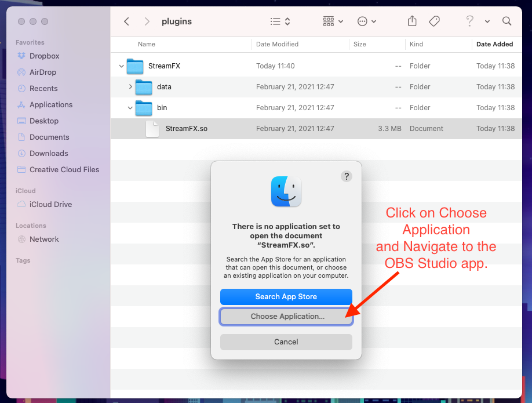This screenshot has width=532, height=403.
Task: Select the data folder icon
Action: (x=144, y=87)
